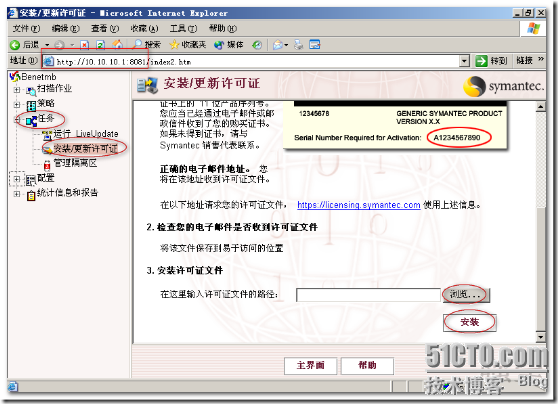
Task: Expand the 策略 tree node
Action: pyautogui.click(x=17, y=105)
